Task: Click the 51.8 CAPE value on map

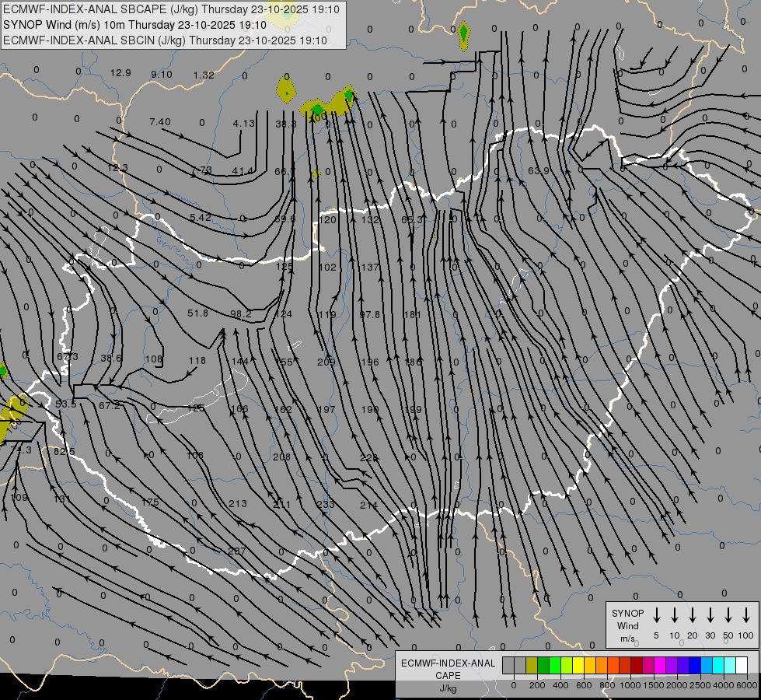Action: click(197, 313)
